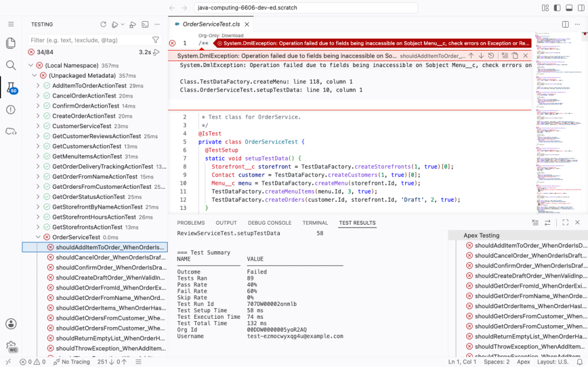The width and height of the screenshot is (588, 367).
Task: Switch to the OUTPUT panel tab
Action: (226, 223)
